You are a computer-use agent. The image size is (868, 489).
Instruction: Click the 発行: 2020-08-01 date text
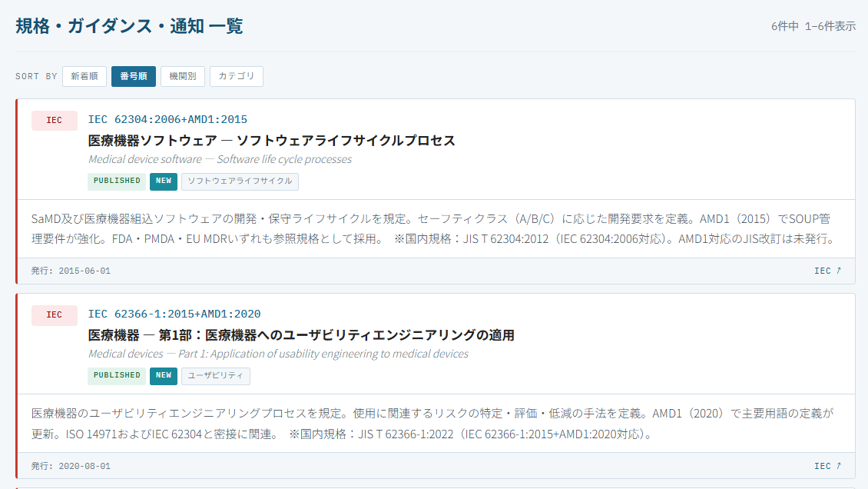pyautogui.click(x=71, y=466)
